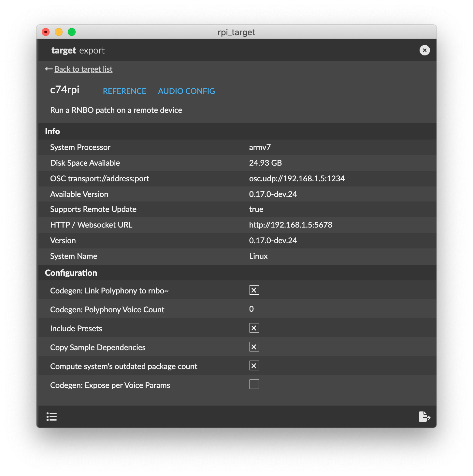Image resolution: width=473 pixels, height=476 pixels.
Task: Disable Include Presets
Action: click(254, 327)
